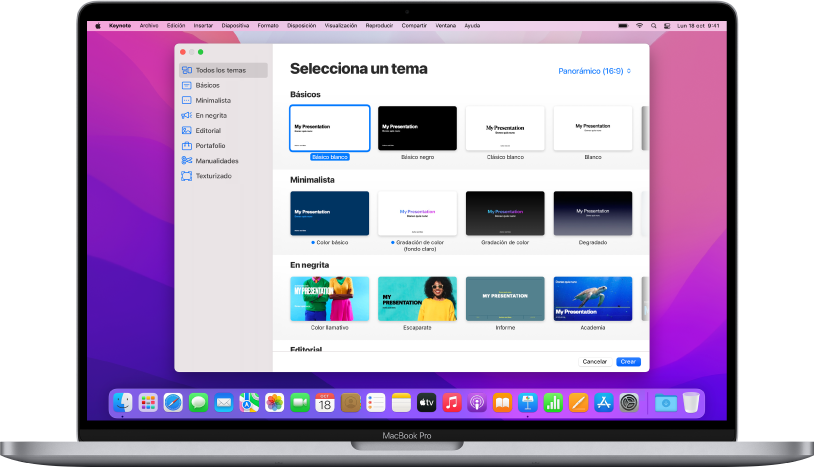This screenshot has width=814, height=468.
Task: Select the Color llamativo theme
Action: pos(330,299)
